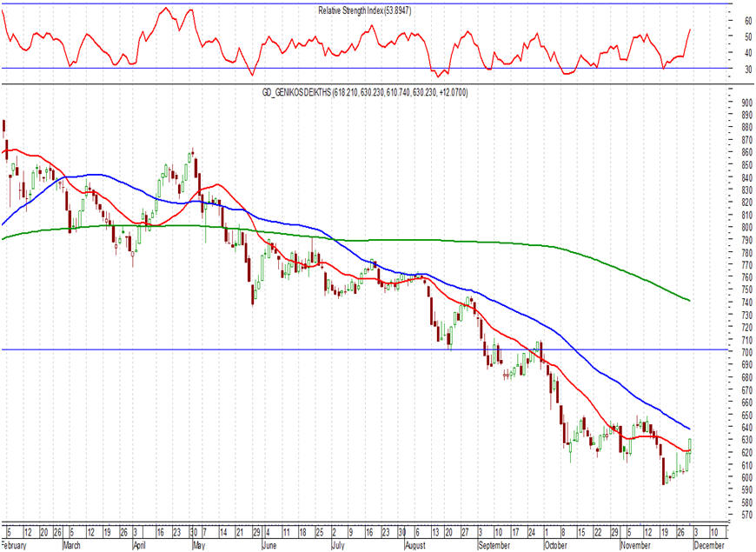
Task: Select the September month label
Action: tap(494, 545)
